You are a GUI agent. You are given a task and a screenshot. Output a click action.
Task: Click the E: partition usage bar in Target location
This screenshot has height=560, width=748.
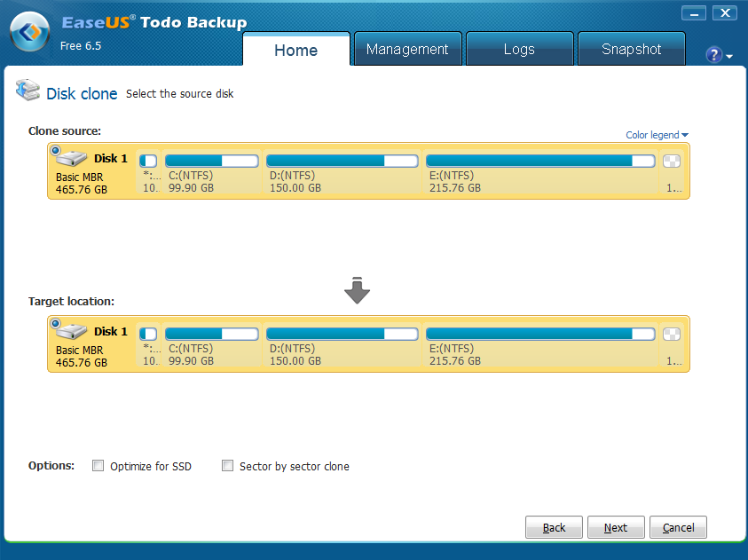click(x=540, y=334)
